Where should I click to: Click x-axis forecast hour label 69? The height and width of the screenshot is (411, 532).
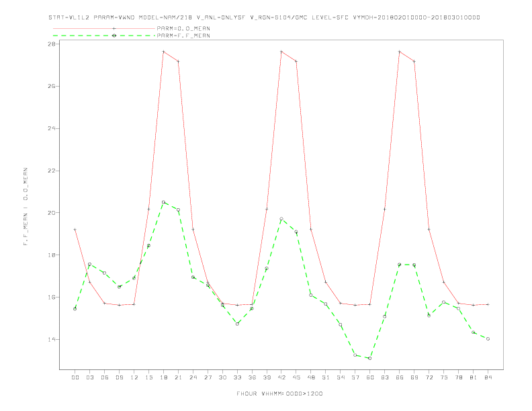[x=414, y=377]
